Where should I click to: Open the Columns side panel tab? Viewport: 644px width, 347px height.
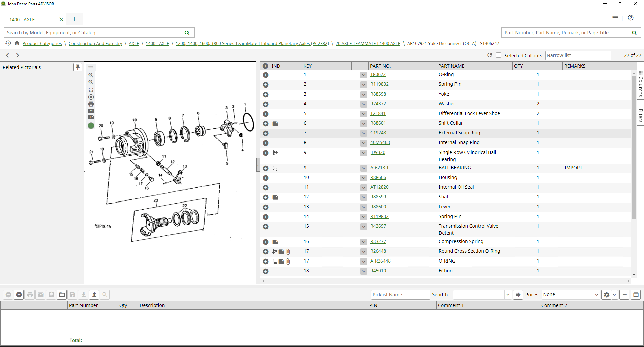pos(640,83)
